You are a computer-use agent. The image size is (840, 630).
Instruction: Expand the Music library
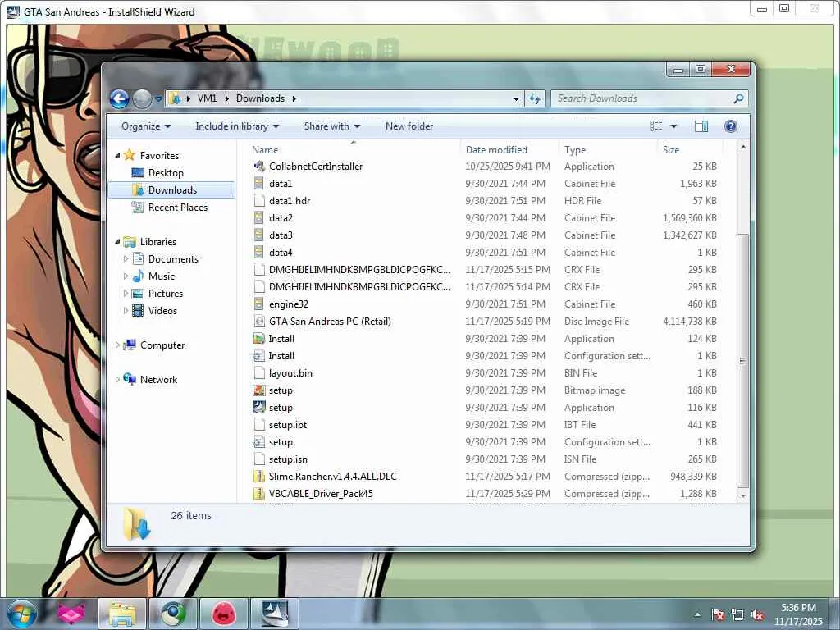[x=126, y=276]
